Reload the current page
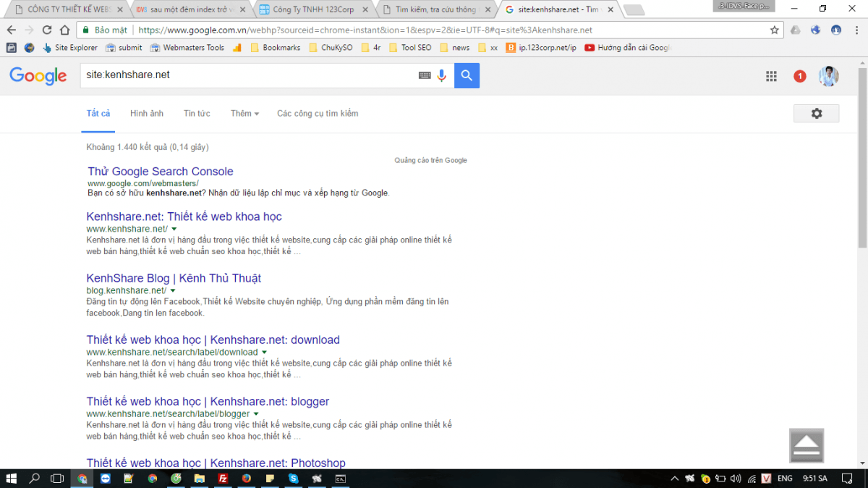This screenshot has width=868, height=488. click(x=47, y=30)
